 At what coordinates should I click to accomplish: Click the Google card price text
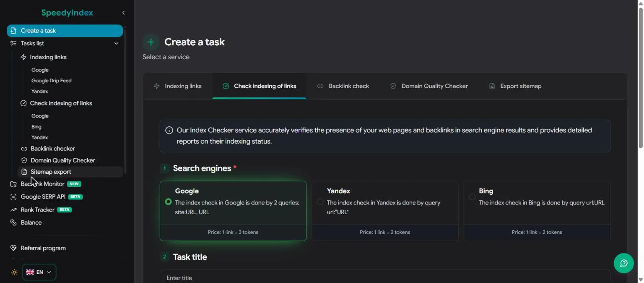[x=233, y=232]
